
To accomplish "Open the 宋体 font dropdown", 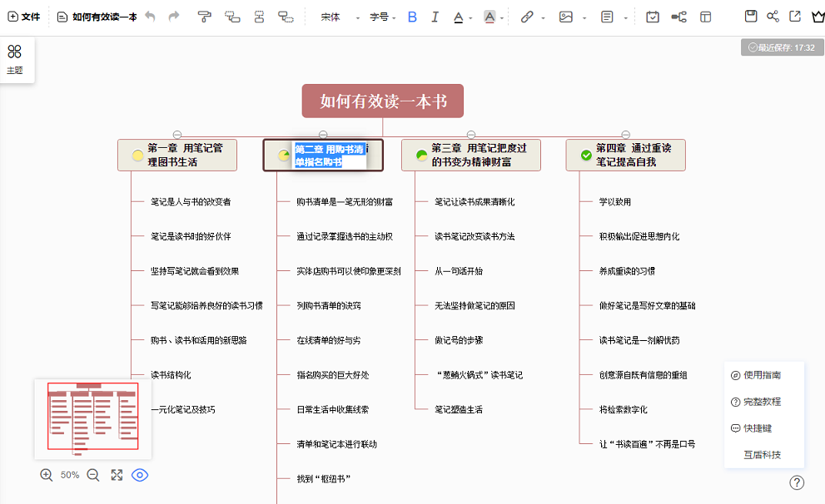I will [339, 17].
